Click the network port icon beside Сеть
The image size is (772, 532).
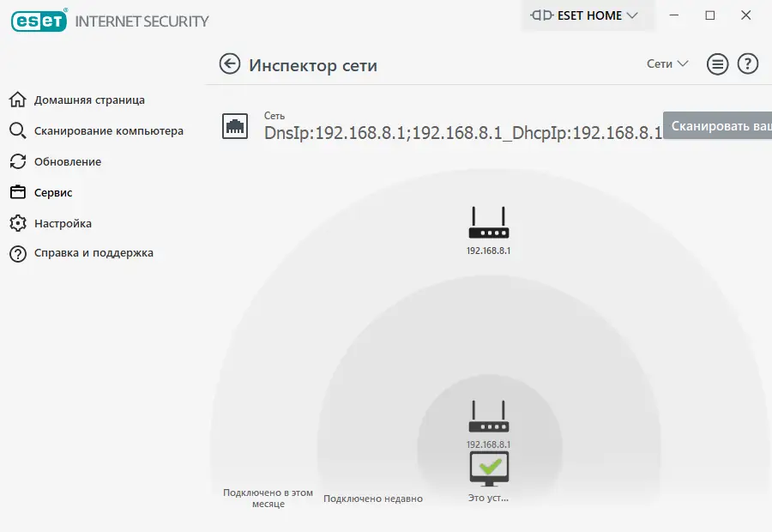[x=234, y=125]
